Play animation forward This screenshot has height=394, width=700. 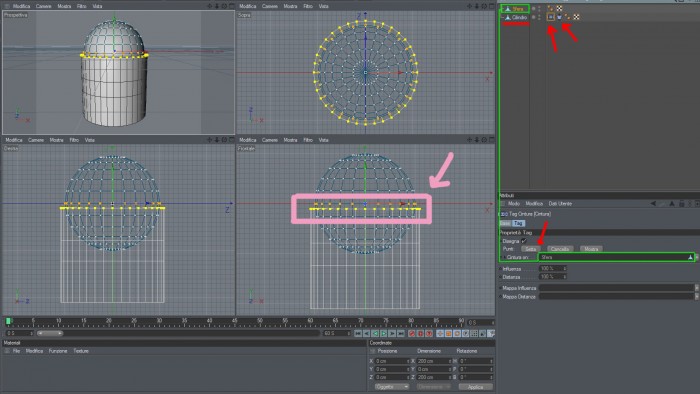coord(383,333)
